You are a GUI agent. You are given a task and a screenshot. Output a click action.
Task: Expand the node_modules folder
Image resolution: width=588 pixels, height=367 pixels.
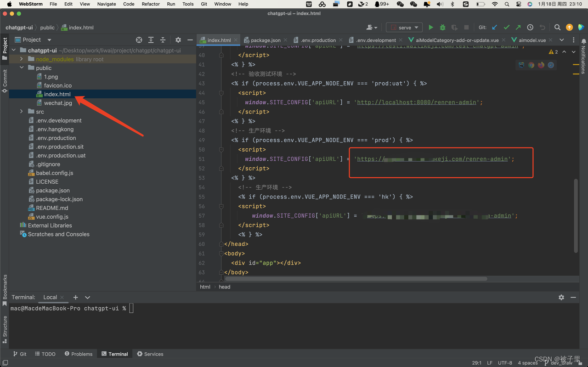coord(22,59)
